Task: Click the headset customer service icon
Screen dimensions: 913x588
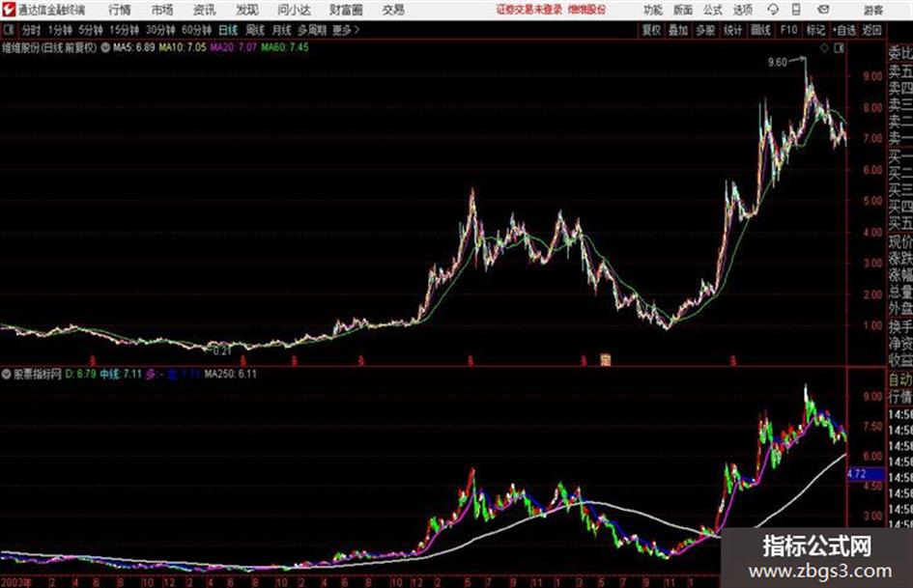Action: tap(773, 10)
